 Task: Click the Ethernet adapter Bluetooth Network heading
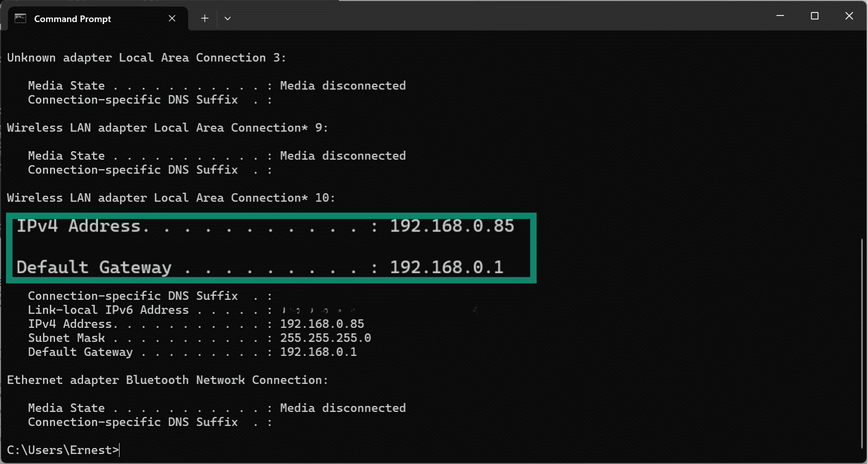(168, 380)
